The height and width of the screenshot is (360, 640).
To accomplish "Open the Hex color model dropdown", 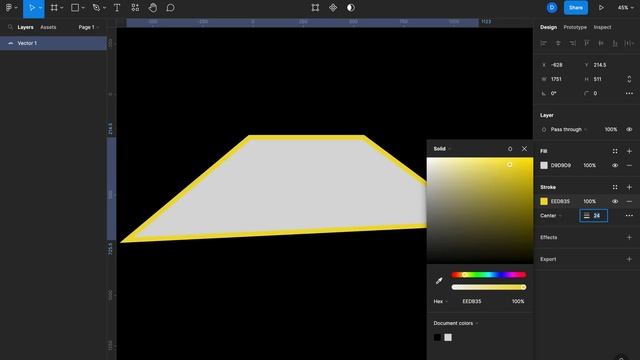I will 441,302.
